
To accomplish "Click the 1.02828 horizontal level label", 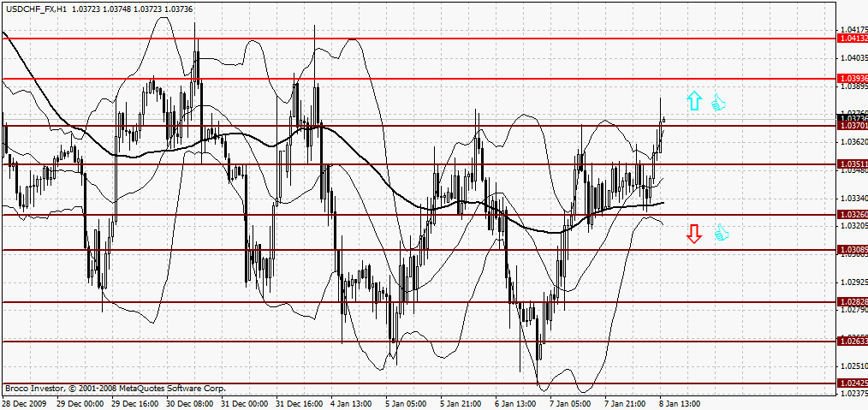I will tap(853, 302).
